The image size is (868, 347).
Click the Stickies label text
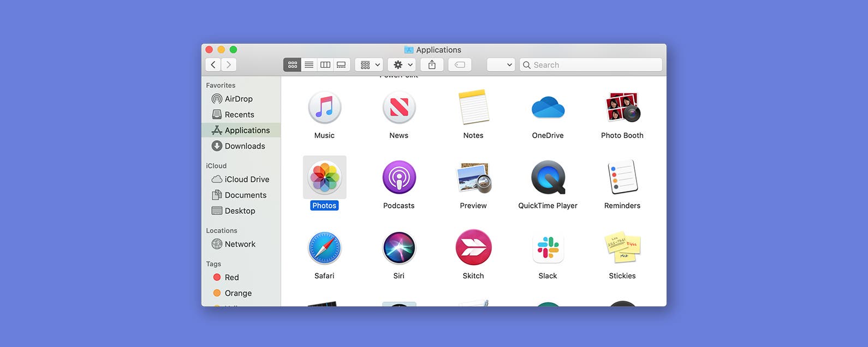[622, 276]
